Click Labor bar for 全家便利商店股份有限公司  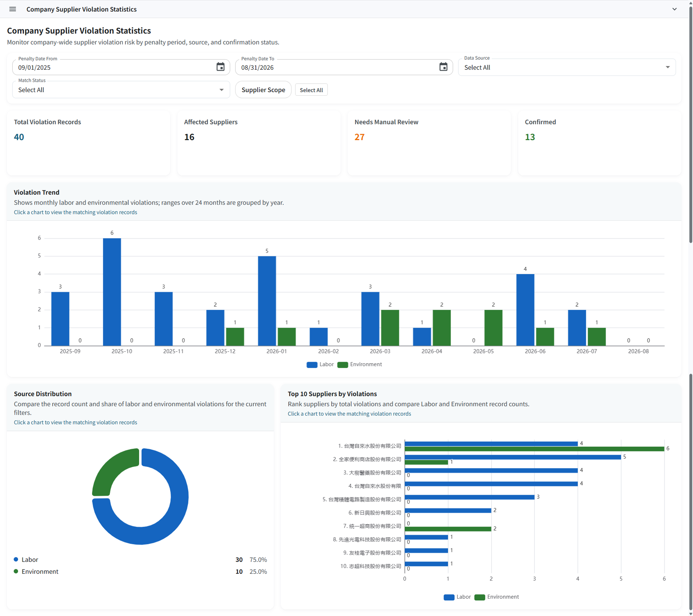(x=513, y=457)
